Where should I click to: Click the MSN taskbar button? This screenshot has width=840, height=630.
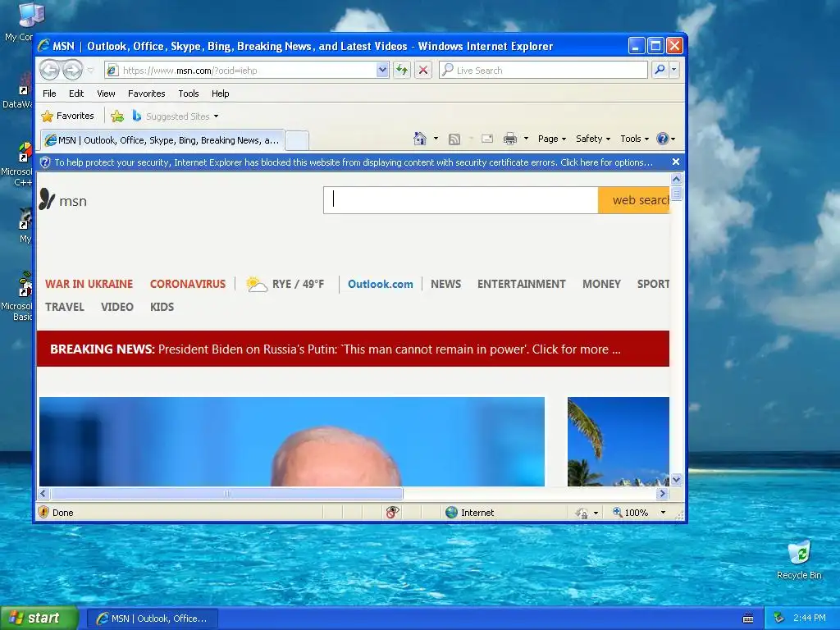tap(153, 619)
